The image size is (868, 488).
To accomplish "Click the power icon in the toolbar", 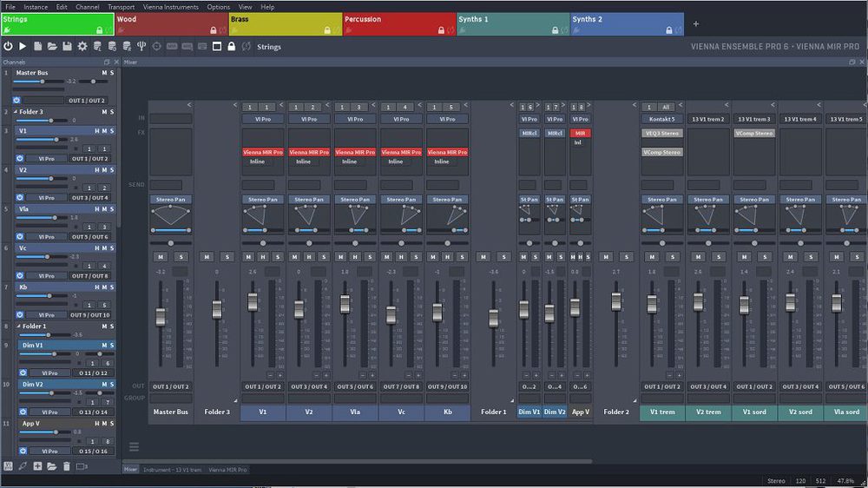I will pyautogui.click(x=8, y=47).
